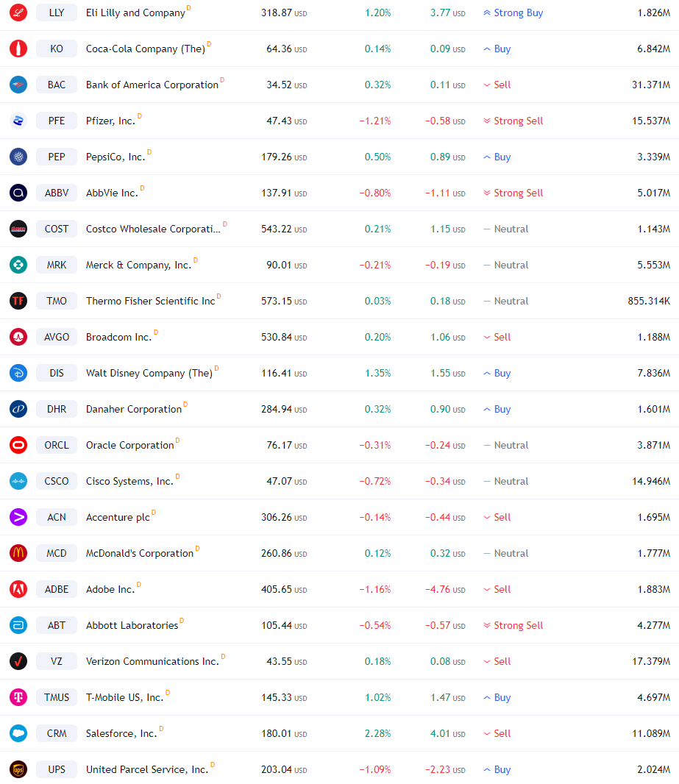Screen dimensions: 679x784
Task: Open Coca-Cola Company (The) link
Action: [x=146, y=49]
